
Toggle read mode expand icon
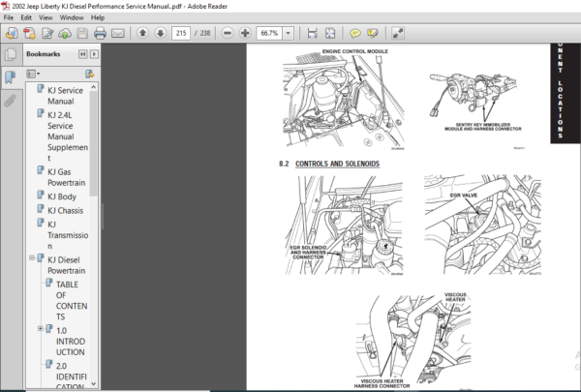398,33
